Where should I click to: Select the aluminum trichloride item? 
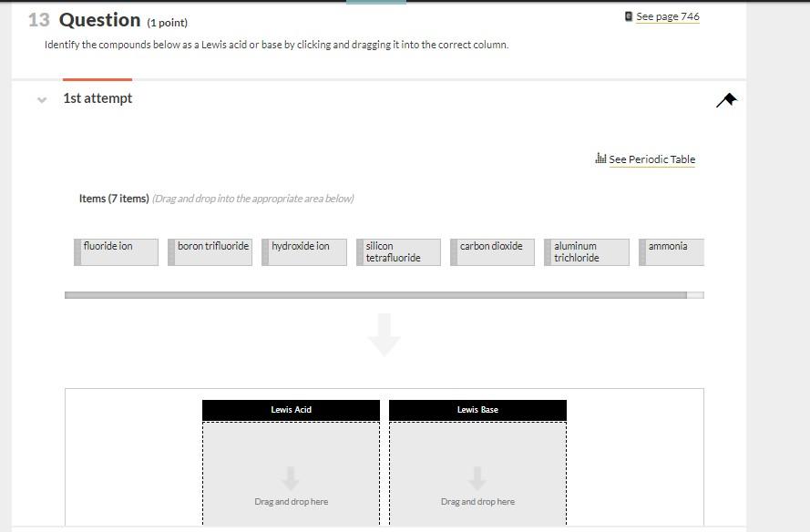[587, 252]
